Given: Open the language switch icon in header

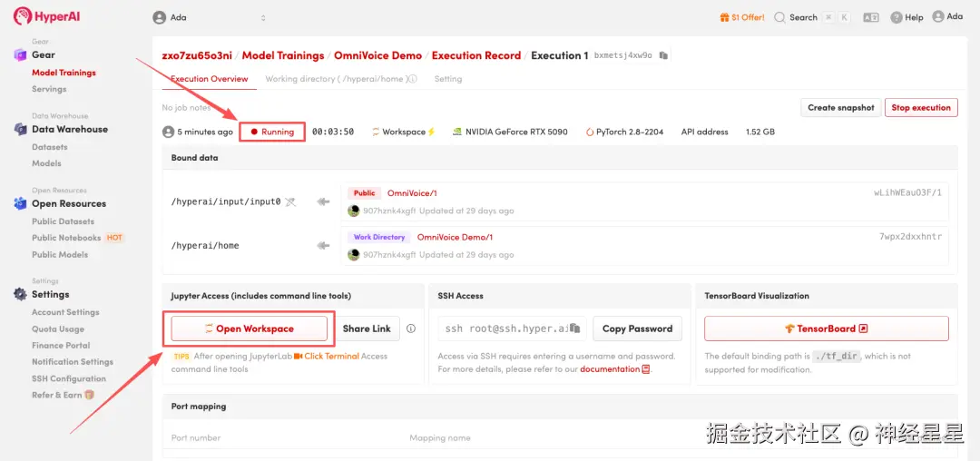Looking at the screenshot, I should tap(870, 17).
